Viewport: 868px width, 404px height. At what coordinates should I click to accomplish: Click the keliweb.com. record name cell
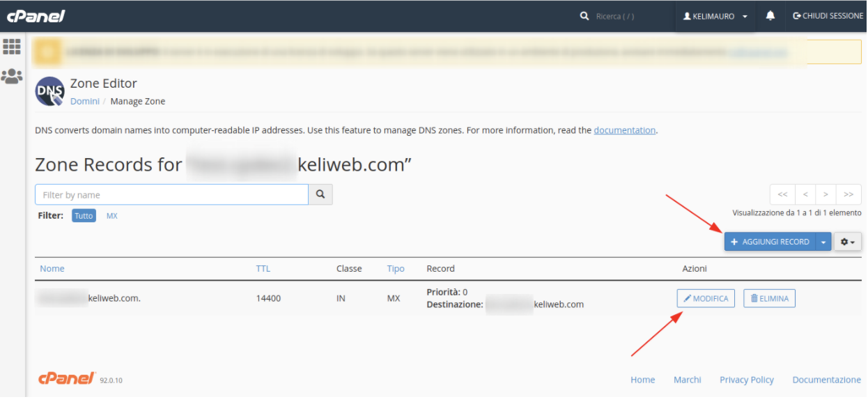tap(89, 298)
